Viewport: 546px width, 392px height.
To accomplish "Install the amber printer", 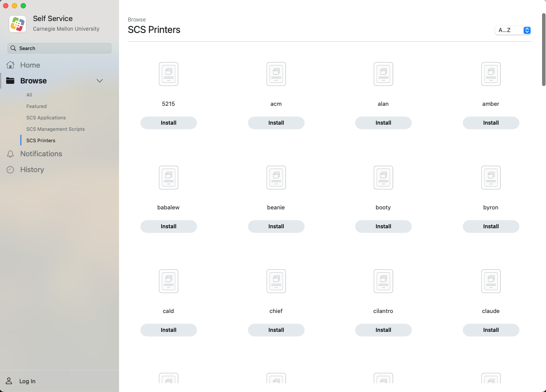I will [x=491, y=123].
